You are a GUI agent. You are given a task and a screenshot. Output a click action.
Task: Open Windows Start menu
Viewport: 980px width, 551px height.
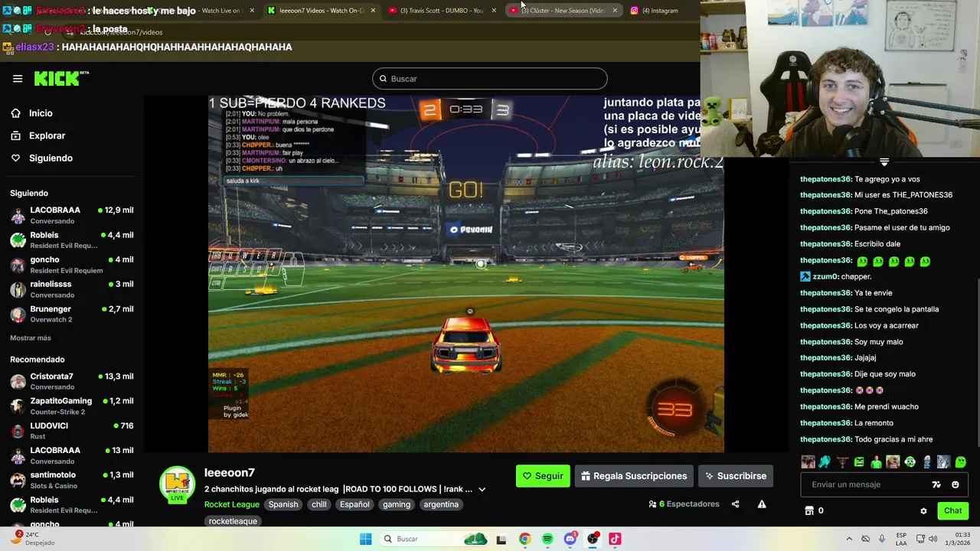click(366, 539)
